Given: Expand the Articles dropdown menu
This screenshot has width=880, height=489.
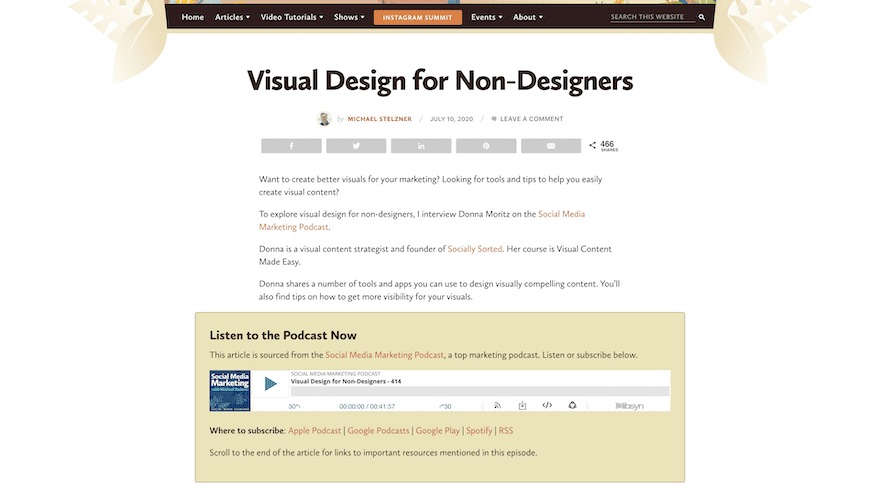Looking at the screenshot, I should point(232,17).
